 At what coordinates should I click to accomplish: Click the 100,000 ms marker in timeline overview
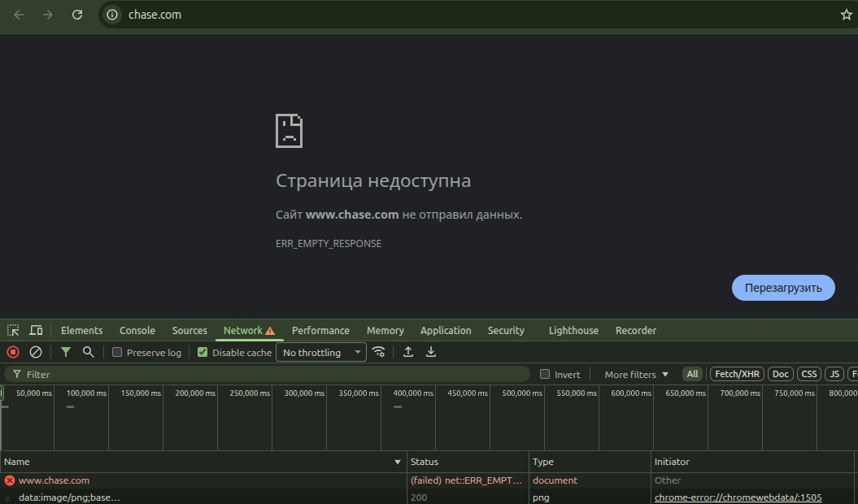click(x=86, y=393)
